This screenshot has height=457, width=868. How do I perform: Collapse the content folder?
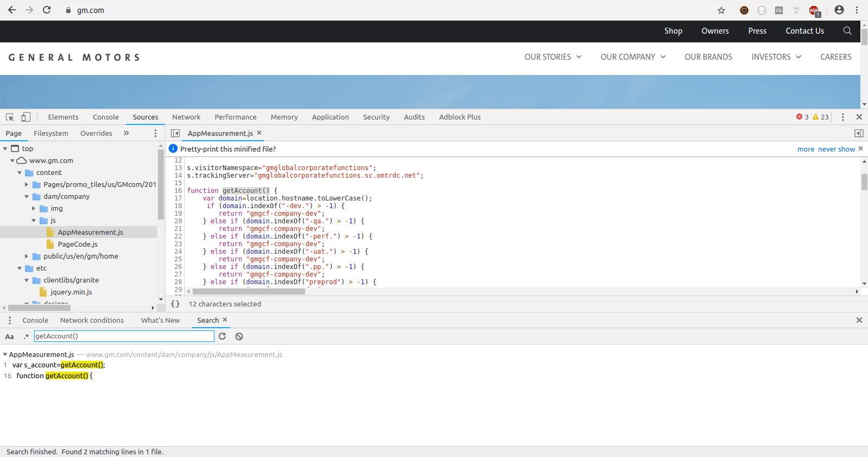[x=19, y=172]
